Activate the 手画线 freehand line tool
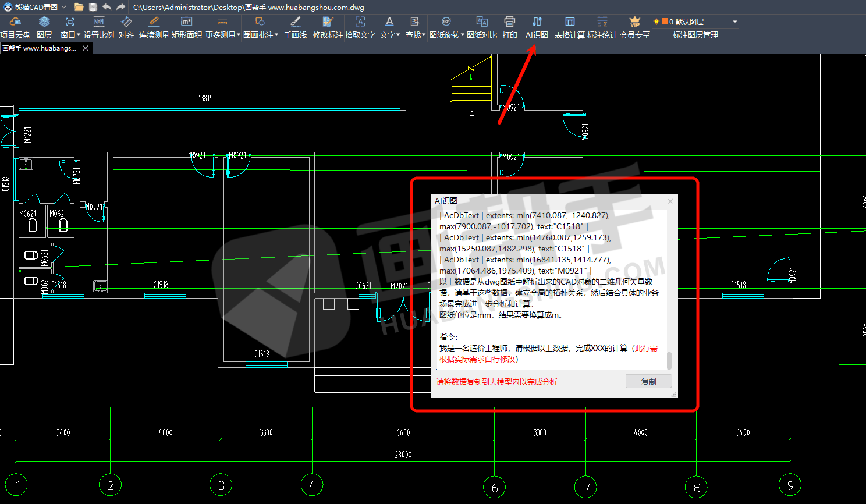Image resolution: width=866 pixels, height=504 pixels. point(295,27)
